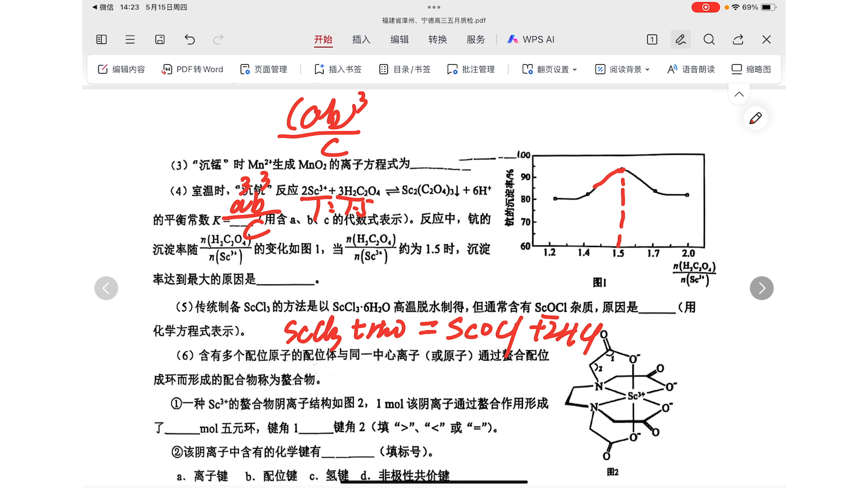This screenshot has width=868, height=488.
Task: Open 批注管理 annotation manager
Action: point(471,69)
